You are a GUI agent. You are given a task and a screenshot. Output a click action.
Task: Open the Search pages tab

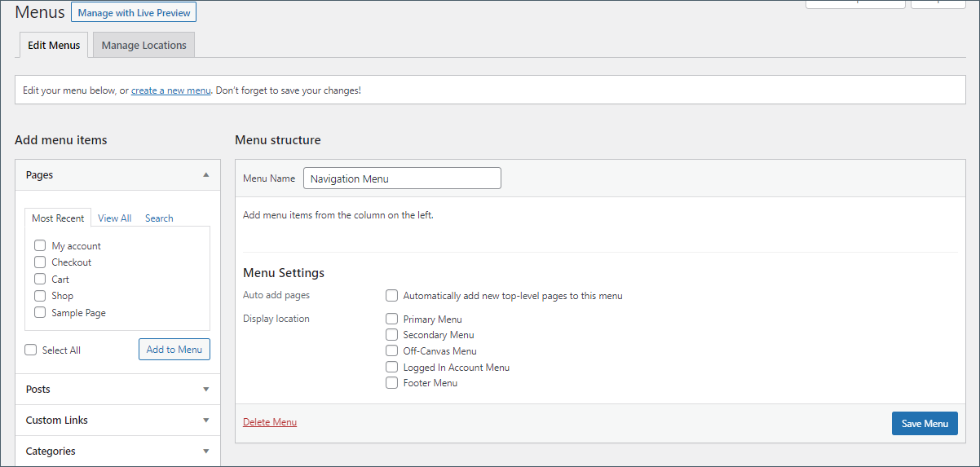point(159,218)
